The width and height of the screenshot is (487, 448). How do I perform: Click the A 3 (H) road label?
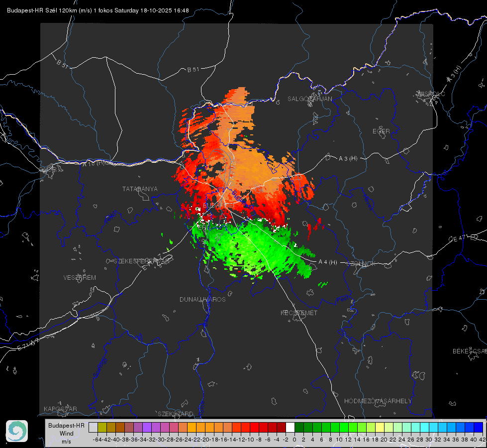348,159
